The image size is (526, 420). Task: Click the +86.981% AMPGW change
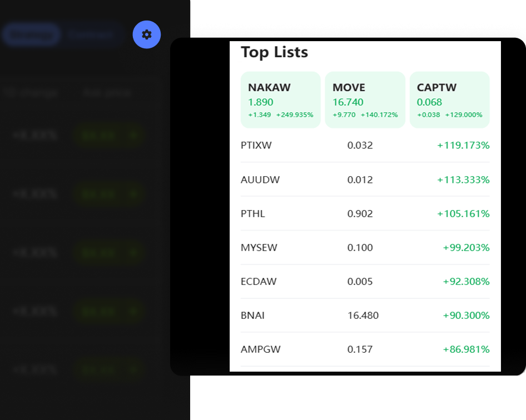click(x=465, y=349)
